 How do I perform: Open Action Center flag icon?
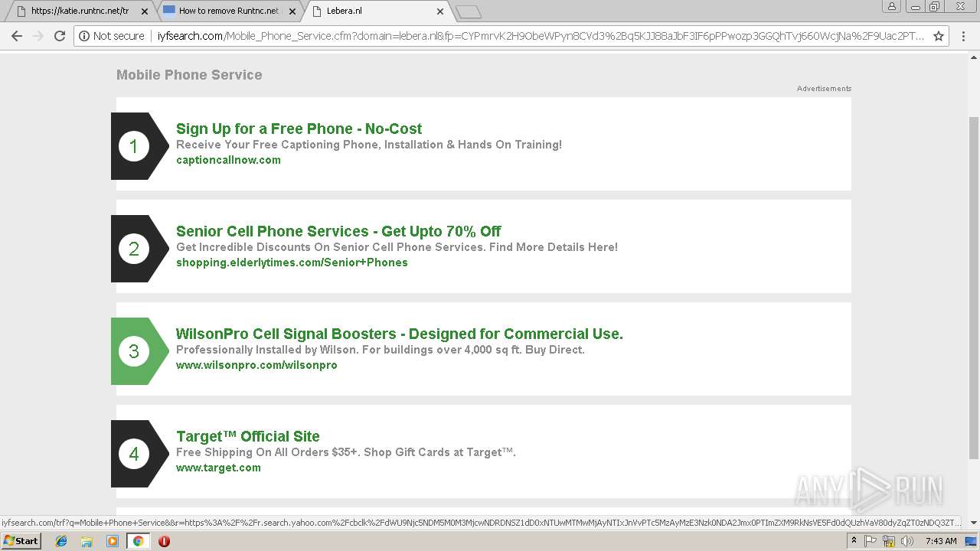871,541
